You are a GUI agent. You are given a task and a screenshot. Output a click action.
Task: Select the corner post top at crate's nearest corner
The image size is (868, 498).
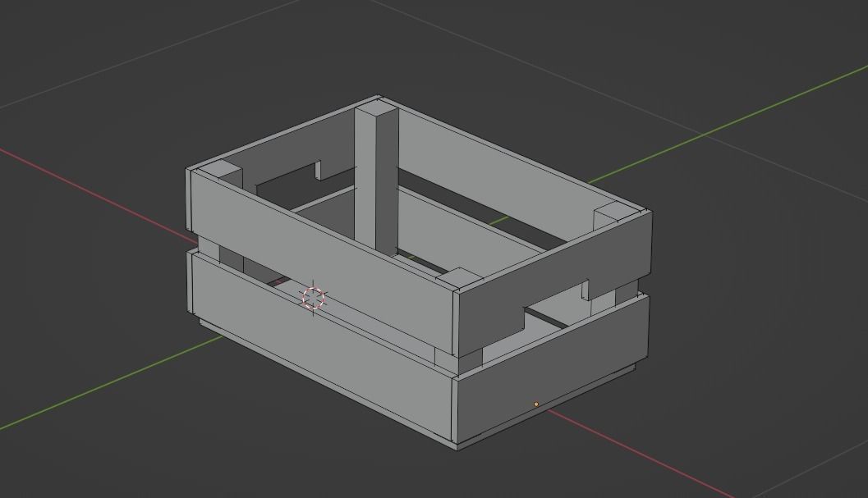[x=458, y=280]
